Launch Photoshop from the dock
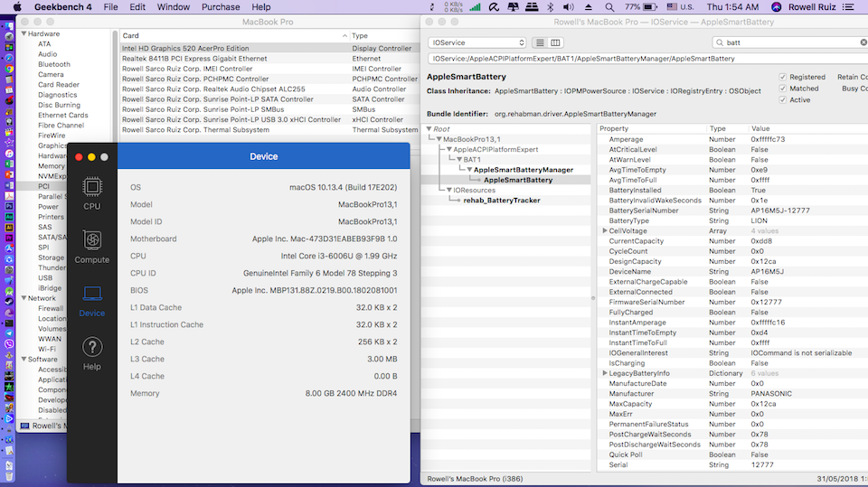The image size is (868, 487). (x=9, y=206)
